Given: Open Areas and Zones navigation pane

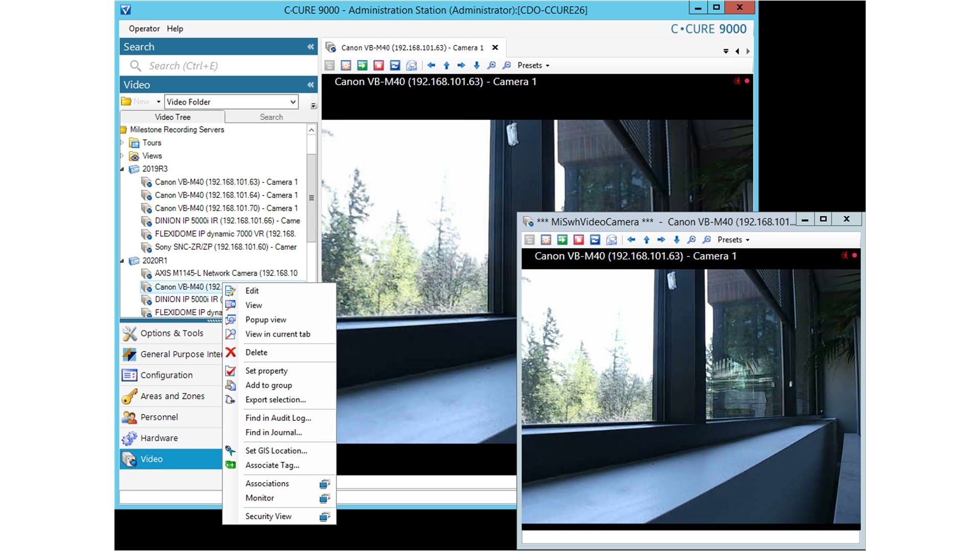Looking at the screenshot, I should tap(171, 396).
